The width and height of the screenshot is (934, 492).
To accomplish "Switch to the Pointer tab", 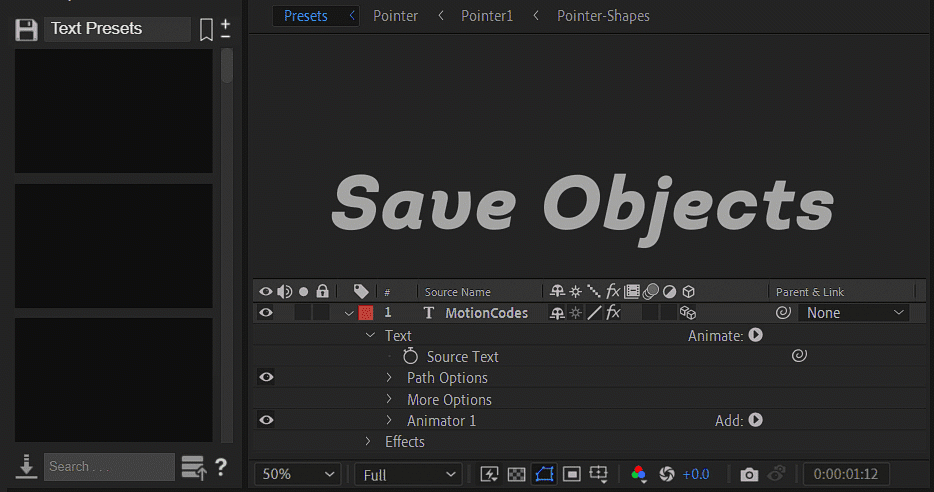I will (396, 15).
